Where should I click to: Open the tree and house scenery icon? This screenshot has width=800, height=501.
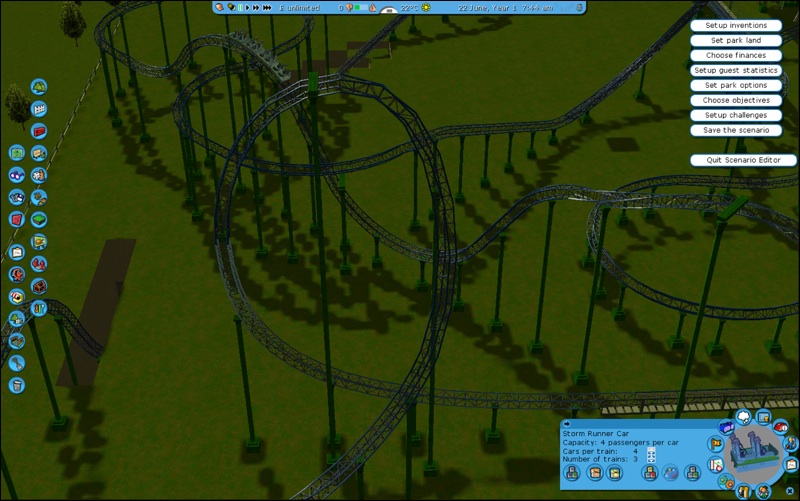(x=17, y=319)
